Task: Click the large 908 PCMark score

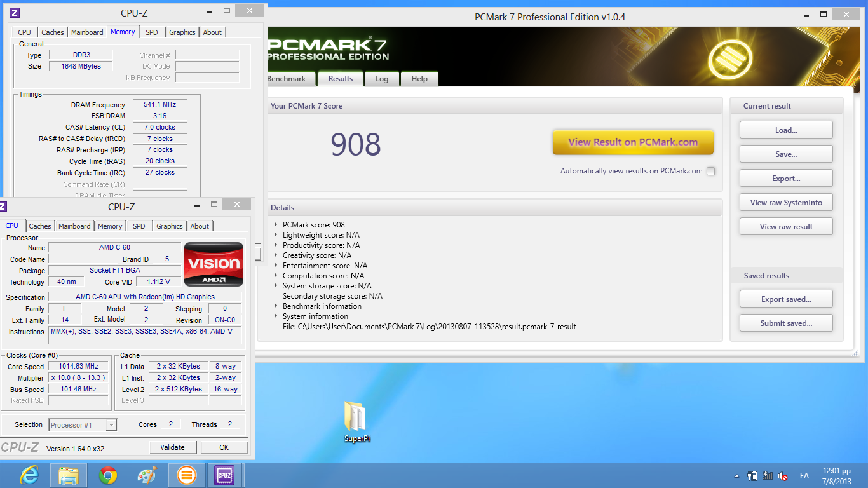Action: (x=355, y=145)
